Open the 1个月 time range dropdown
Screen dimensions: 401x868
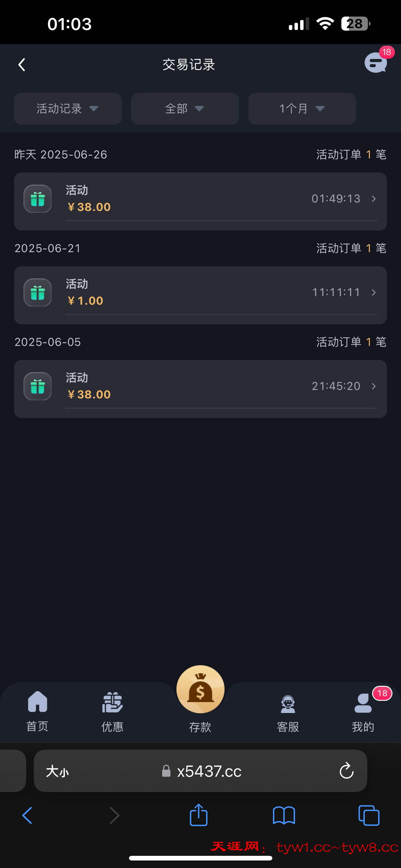pyautogui.click(x=302, y=108)
